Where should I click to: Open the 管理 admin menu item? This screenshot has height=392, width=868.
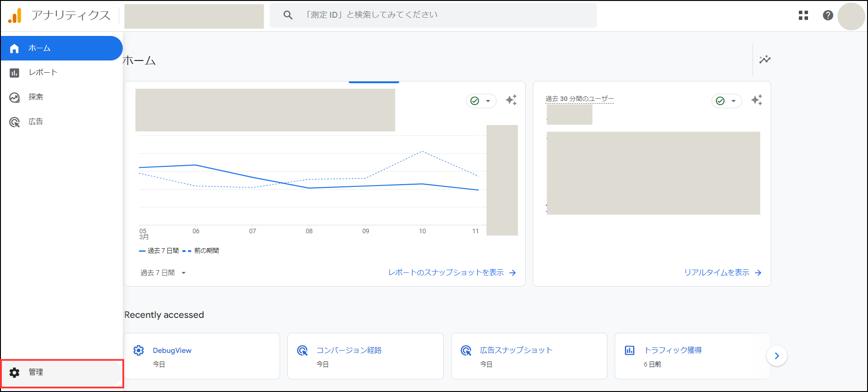62,372
